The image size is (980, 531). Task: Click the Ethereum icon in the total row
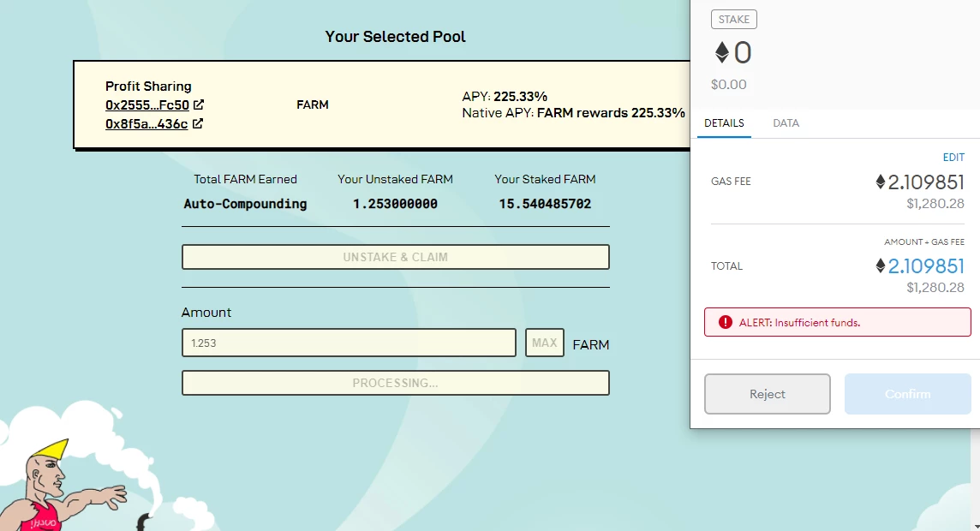(880, 266)
